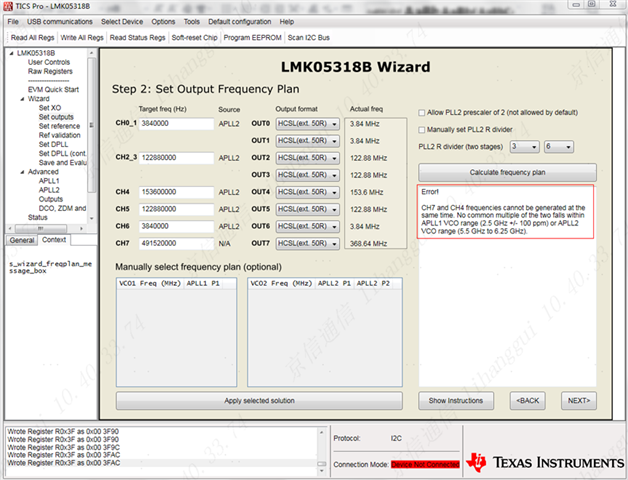Image resolution: width=628 pixels, height=480 pixels.
Task: Select APLL1 under Advanced
Action: (49, 181)
